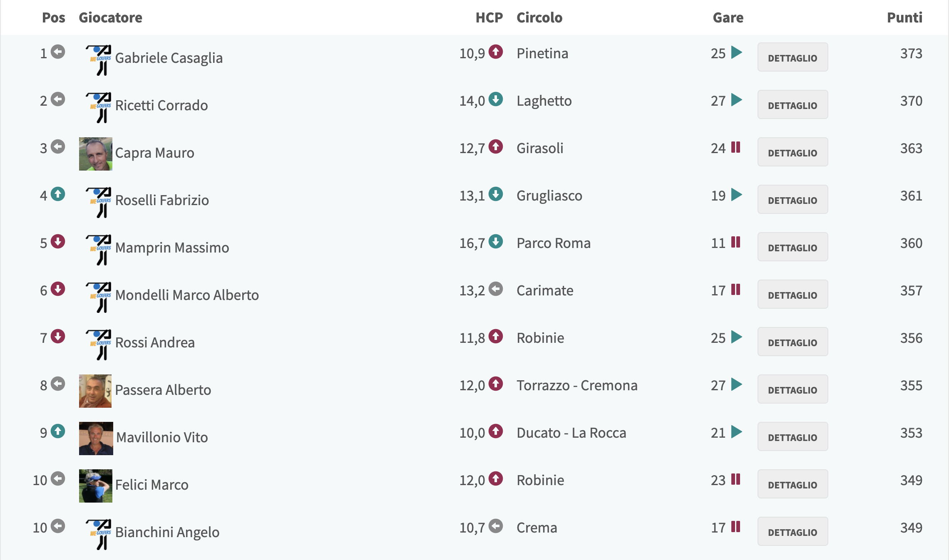Open DETTAGLIO for Mavillonio Vito
Screen dimensions: 949x560
[x=792, y=437]
